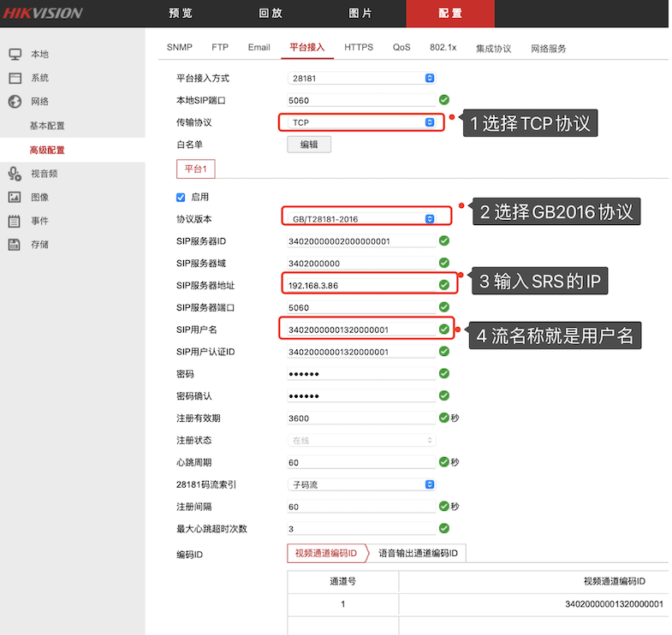The image size is (672, 635).
Task: Click the 编辑 whitelist edit button
Action: 309,145
